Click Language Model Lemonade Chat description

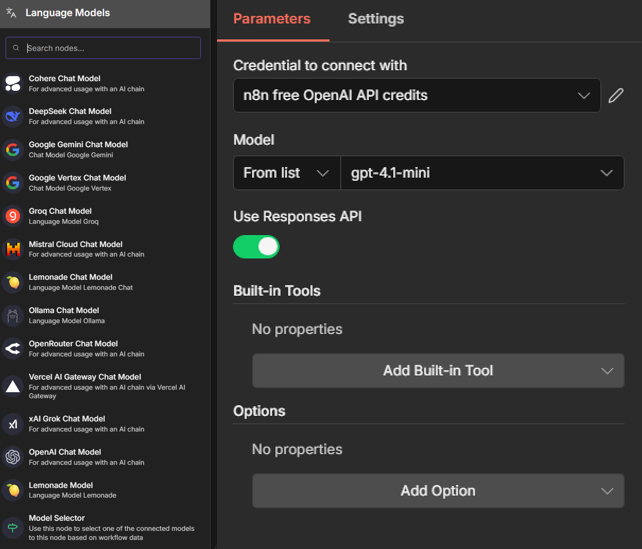tap(81, 288)
